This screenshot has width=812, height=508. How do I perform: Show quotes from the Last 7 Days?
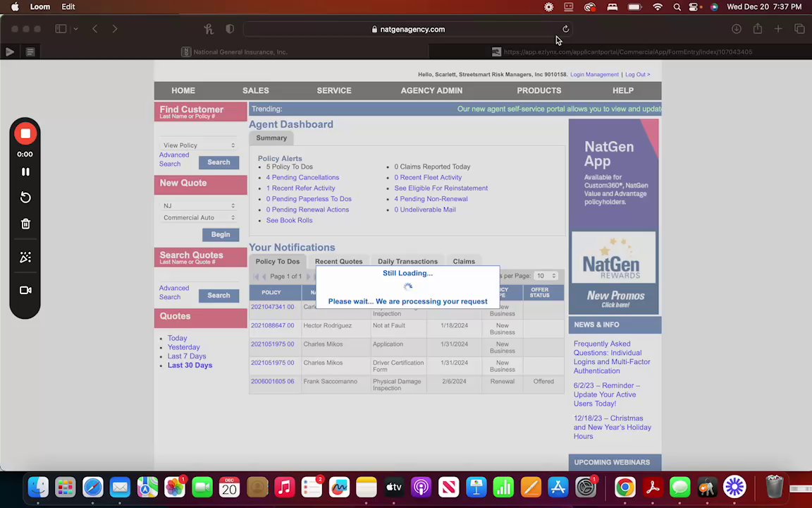[186, 356]
